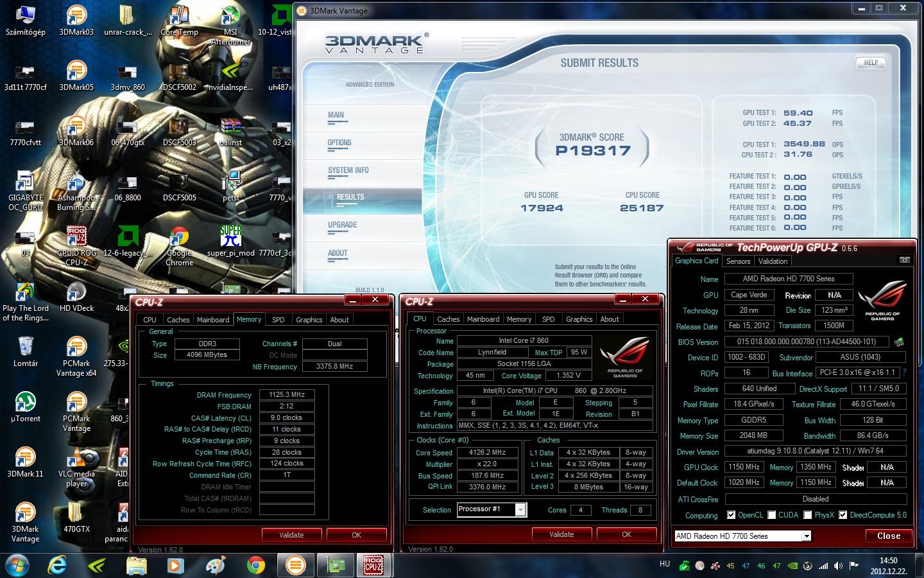Select the HD VDeck desktop icon

point(76,296)
